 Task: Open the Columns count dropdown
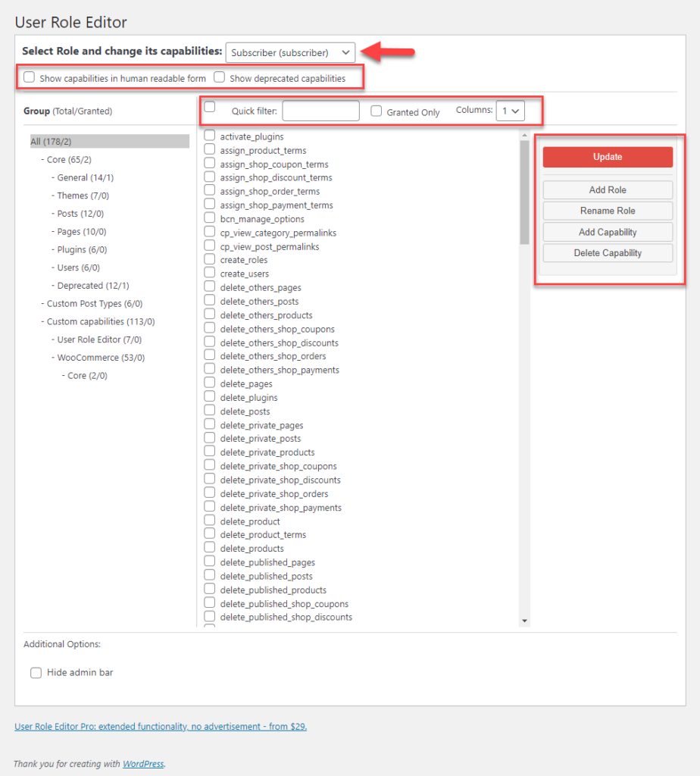[510, 111]
